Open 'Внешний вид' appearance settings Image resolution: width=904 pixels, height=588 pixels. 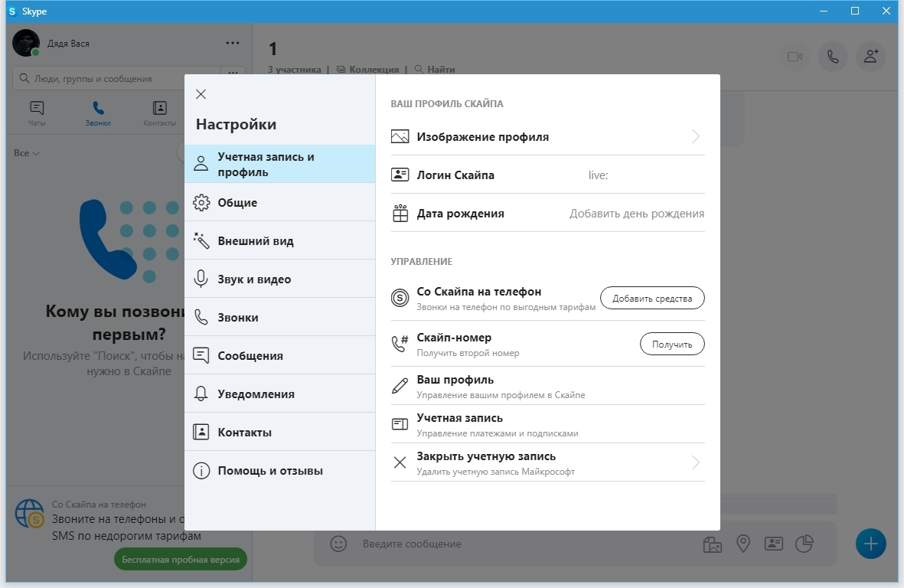pyautogui.click(x=279, y=240)
